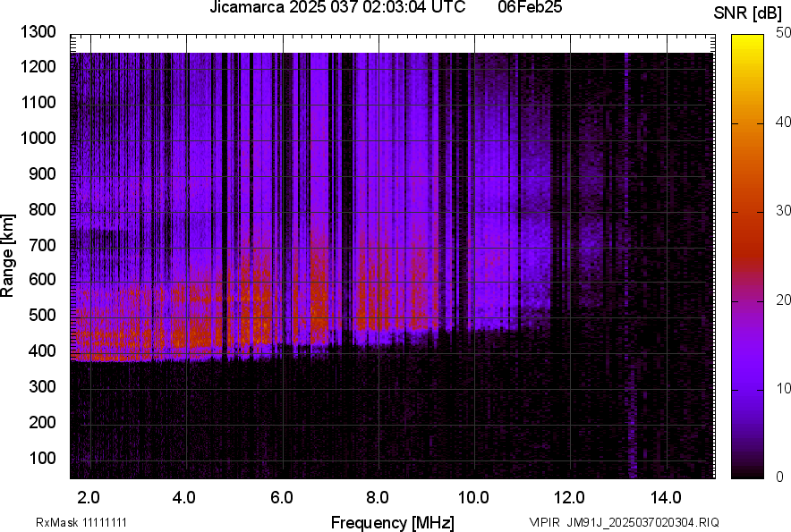Click the 8.0 frequency tick label
The width and height of the screenshot is (791, 532).
378,497
